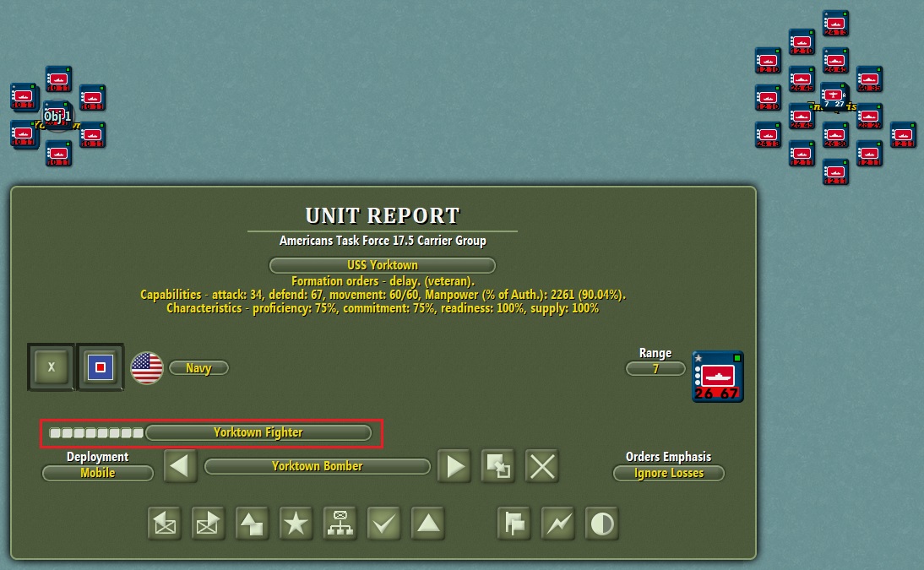
Task: Change Deployment via the Mobile button
Action: coord(98,474)
